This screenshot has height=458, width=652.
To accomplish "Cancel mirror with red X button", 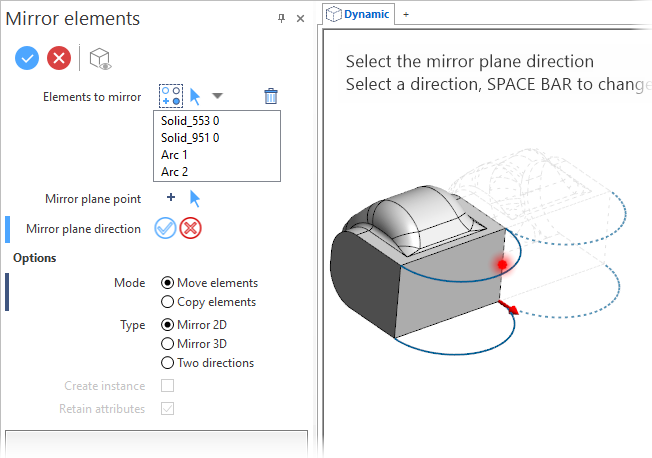I will click(59, 58).
